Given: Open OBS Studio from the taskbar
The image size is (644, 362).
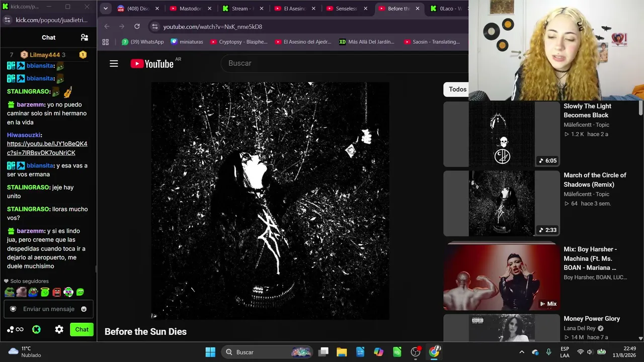Looking at the screenshot, I should pyautogui.click(x=416, y=352).
